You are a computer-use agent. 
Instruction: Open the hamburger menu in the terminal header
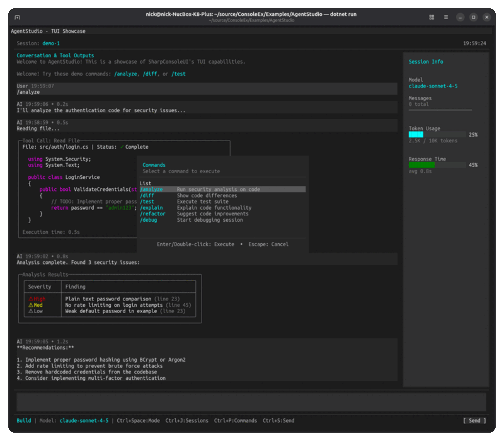pos(447,17)
